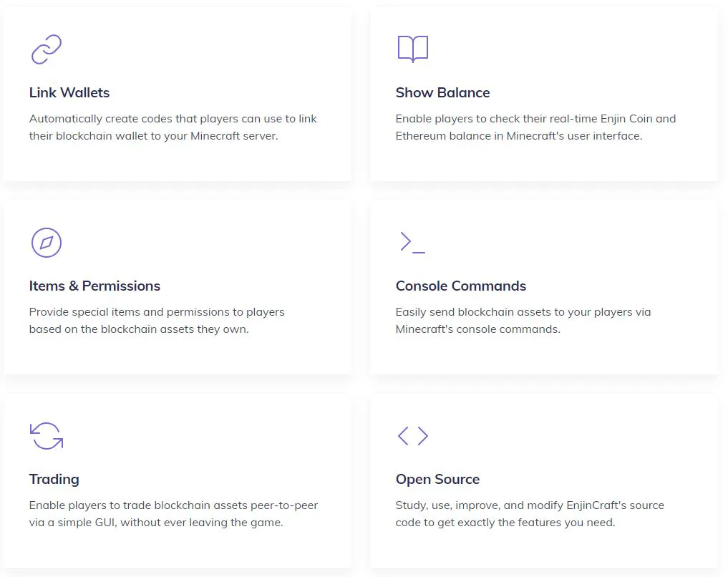This screenshot has width=728, height=577.
Task: Click the EnjinCraft source code description text
Action: [530, 514]
